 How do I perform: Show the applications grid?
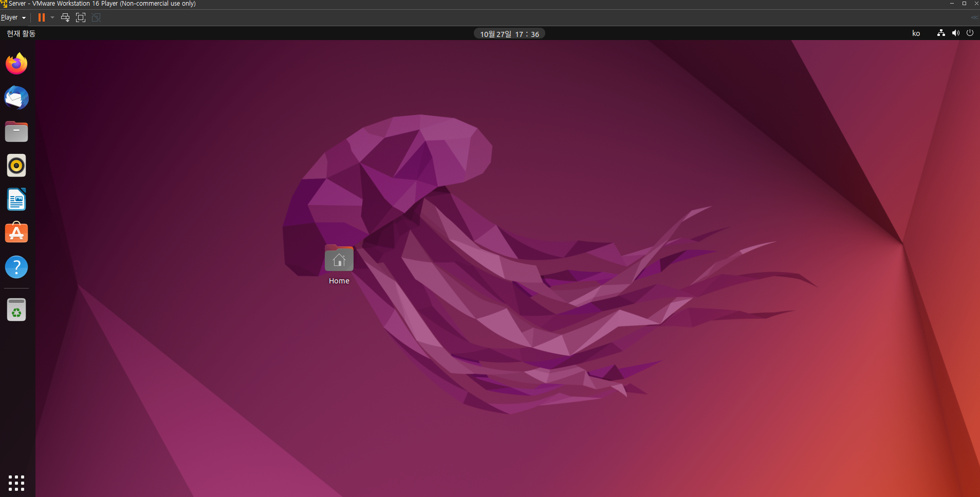click(16, 483)
